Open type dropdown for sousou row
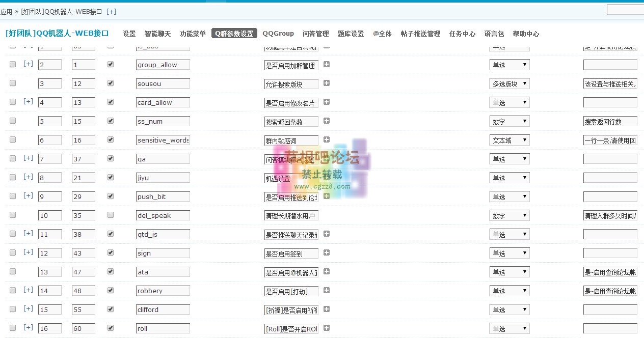Screen dimensions: 644x338 point(509,84)
